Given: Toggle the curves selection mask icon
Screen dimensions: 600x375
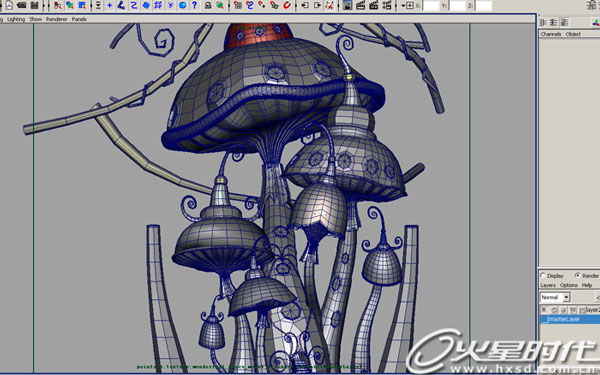Looking at the screenshot, I should point(134,5).
